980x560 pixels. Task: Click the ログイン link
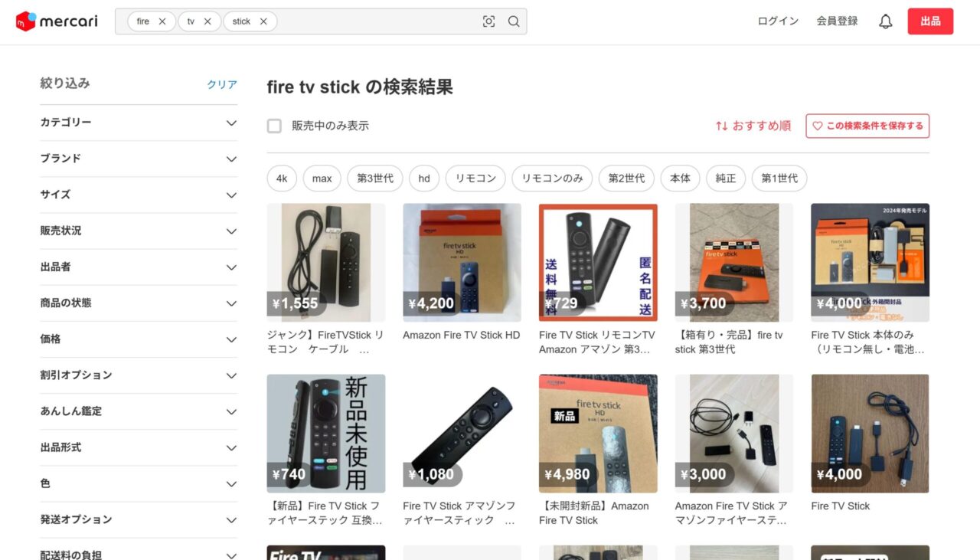click(778, 21)
